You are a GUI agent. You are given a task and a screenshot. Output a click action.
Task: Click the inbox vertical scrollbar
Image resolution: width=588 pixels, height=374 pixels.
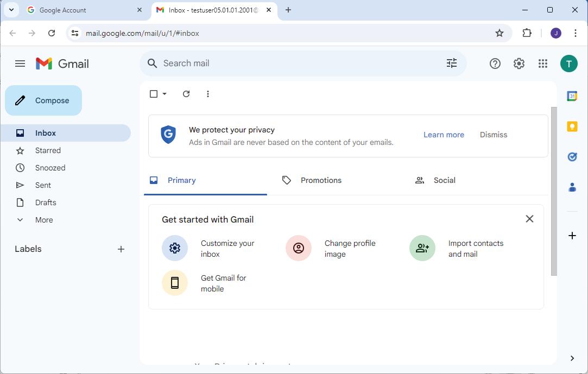click(554, 191)
